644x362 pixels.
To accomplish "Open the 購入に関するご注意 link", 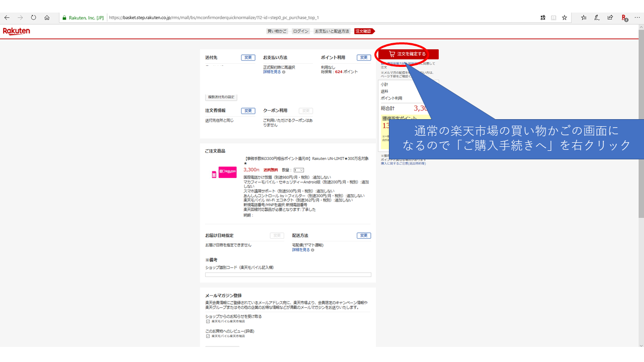I will coord(403,163).
